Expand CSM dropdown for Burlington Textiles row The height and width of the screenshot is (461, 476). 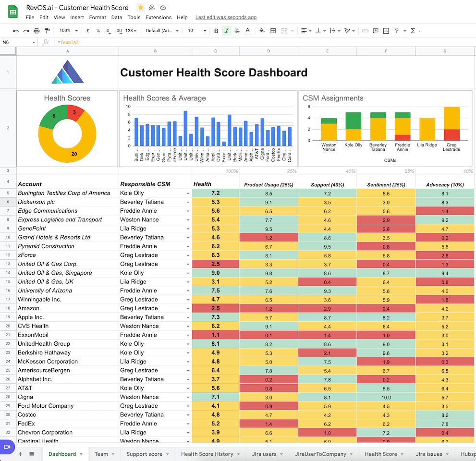[x=188, y=193]
